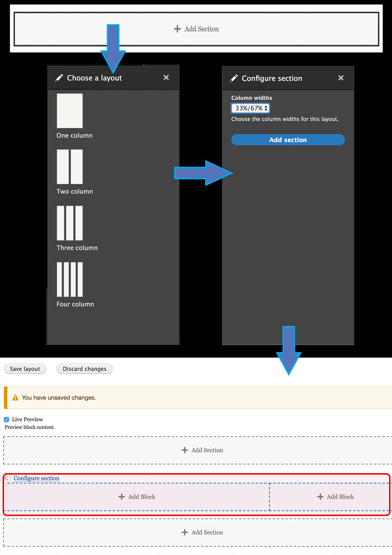Click the warning triangle on unsaved changes banner

pos(15,397)
